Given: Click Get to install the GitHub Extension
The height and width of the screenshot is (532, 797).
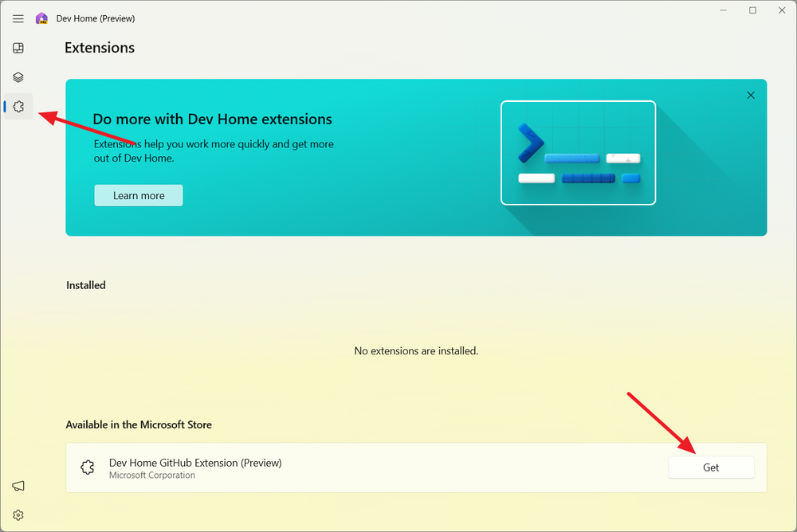Looking at the screenshot, I should click(x=710, y=467).
